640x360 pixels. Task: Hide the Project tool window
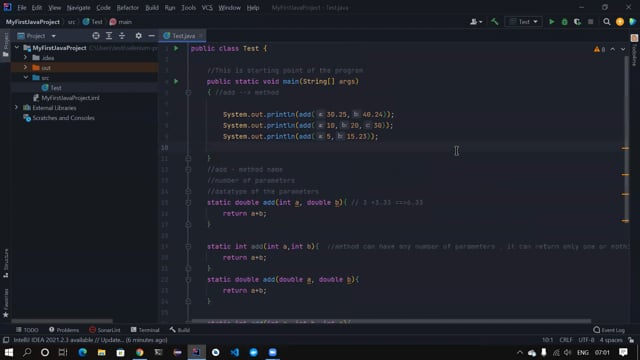(x=151, y=36)
